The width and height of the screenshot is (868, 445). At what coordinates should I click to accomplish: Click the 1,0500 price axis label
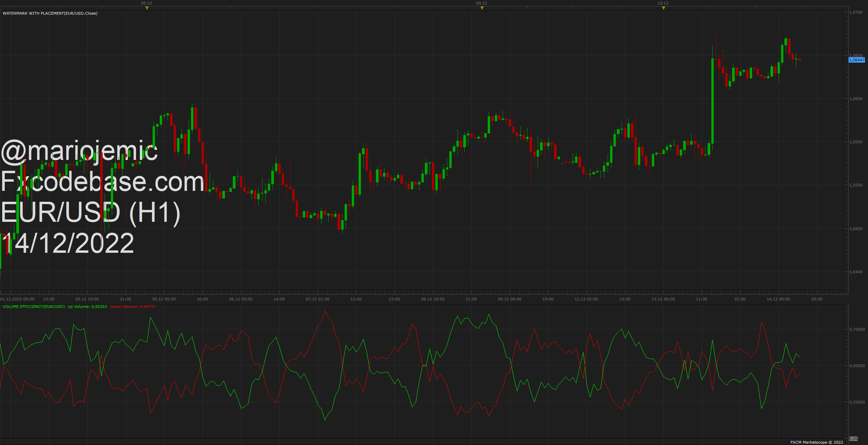[x=856, y=185]
